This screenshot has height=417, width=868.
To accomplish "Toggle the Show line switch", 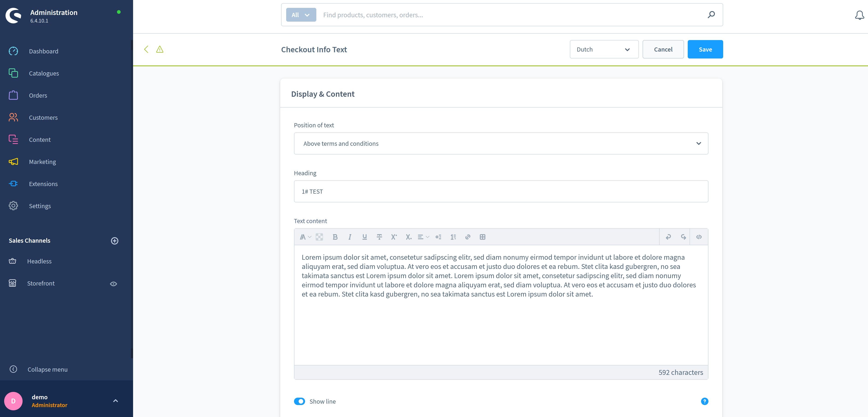I will 299,401.
